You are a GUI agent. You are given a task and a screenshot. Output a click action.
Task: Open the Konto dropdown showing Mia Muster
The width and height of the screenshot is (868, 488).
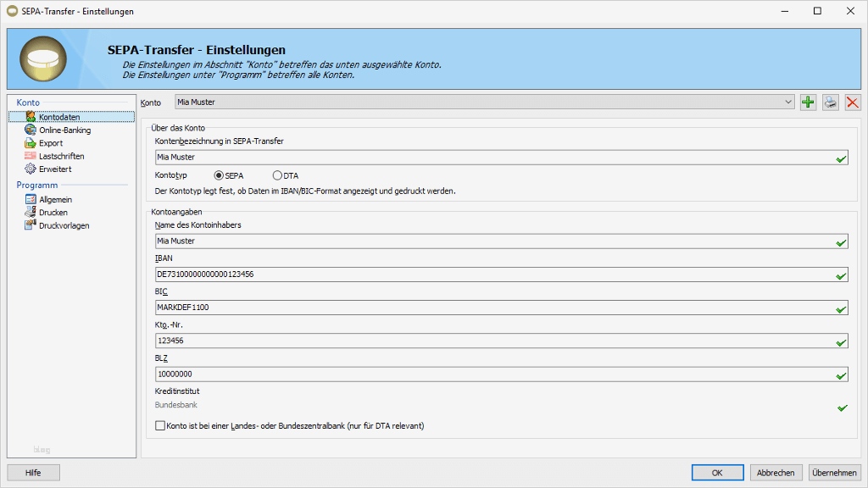787,102
